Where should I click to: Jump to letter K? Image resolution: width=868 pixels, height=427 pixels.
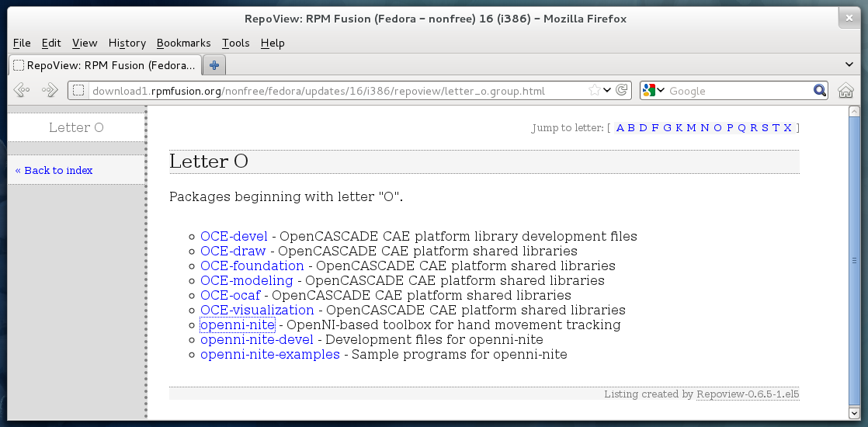coord(679,128)
